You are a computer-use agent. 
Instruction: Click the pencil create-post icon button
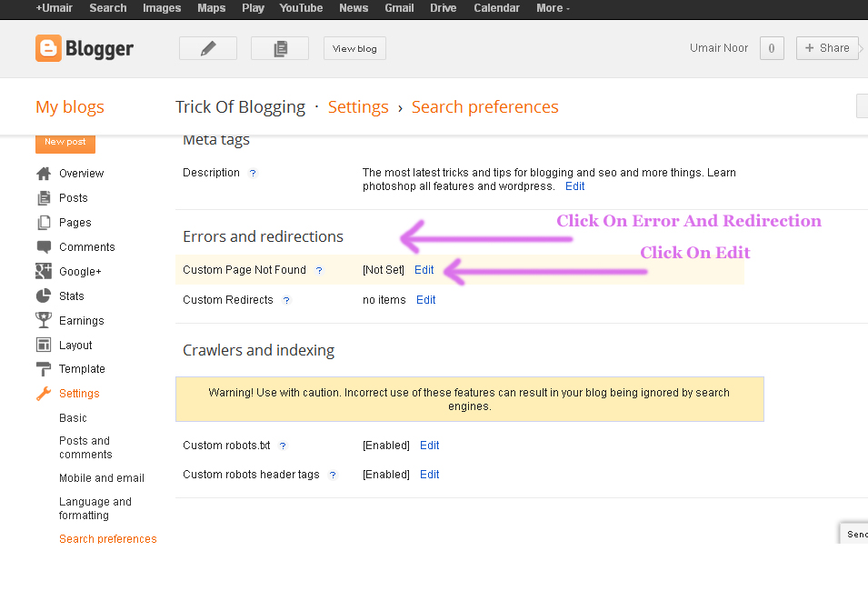click(208, 48)
